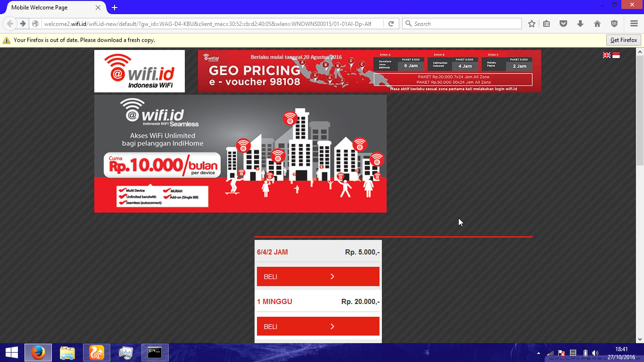Click the site identity globe icon

(x=35, y=24)
